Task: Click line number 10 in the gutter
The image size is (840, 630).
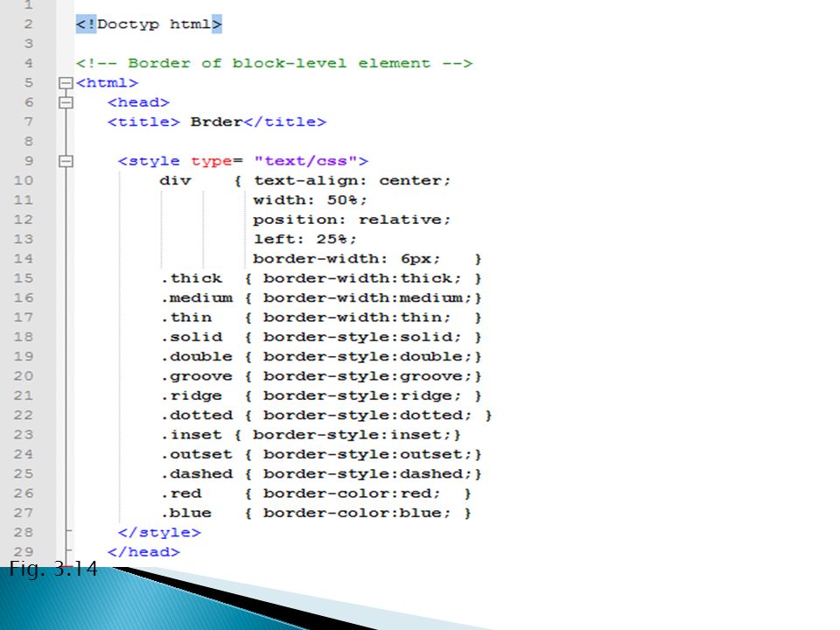Action: (x=24, y=180)
